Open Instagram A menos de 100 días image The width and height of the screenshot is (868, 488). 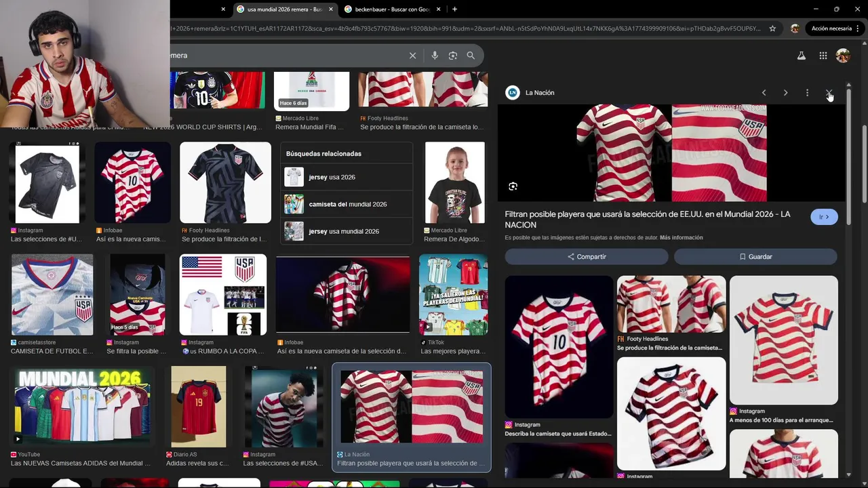784,340
